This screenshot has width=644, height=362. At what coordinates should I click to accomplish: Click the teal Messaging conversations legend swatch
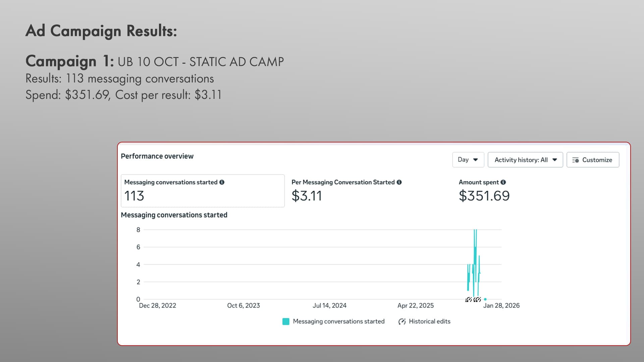coord(286,322)
